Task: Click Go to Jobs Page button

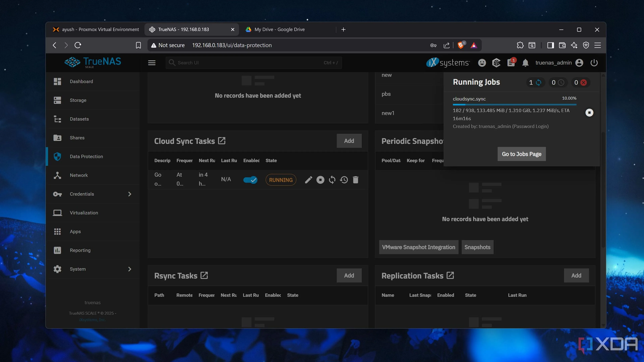Action: [522, 154]
